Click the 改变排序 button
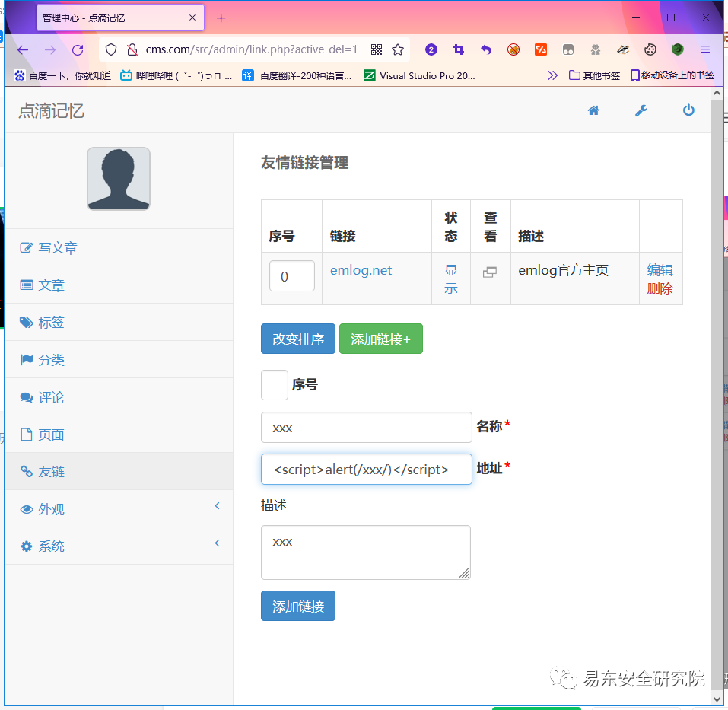This screenshot has height=710, width=728. (298, 339)
